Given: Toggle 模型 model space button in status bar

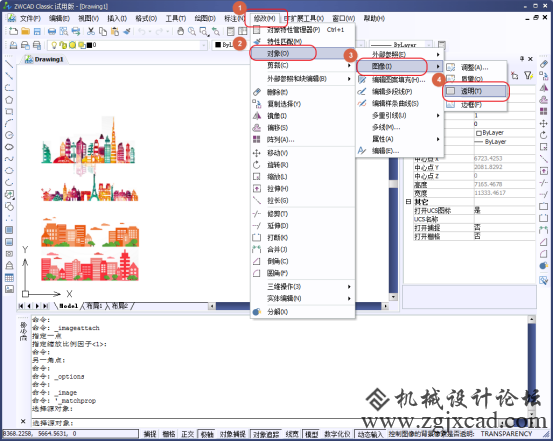Looking at the screenshot, I should tap(312, 434).
